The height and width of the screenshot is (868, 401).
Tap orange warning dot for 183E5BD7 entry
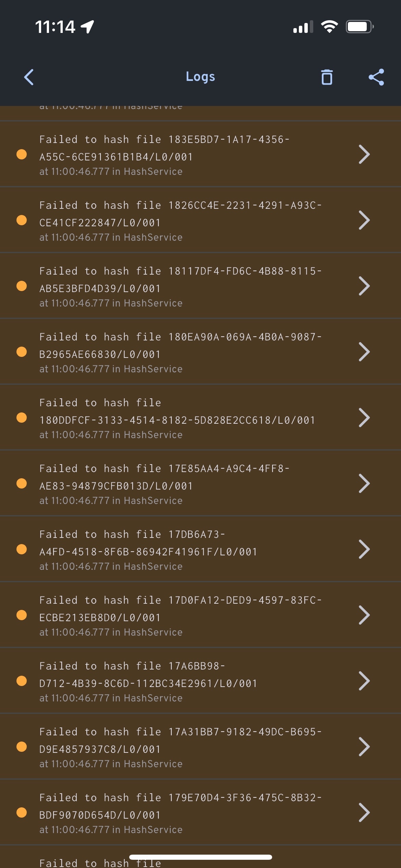coord(22,154)
